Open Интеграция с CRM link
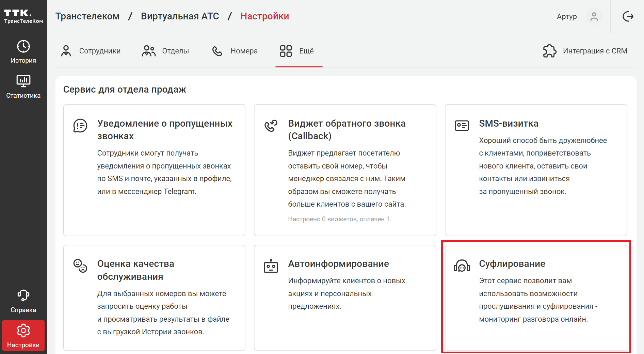The height and width of the screenshot is (354, 644). click(x=595, y=51)
